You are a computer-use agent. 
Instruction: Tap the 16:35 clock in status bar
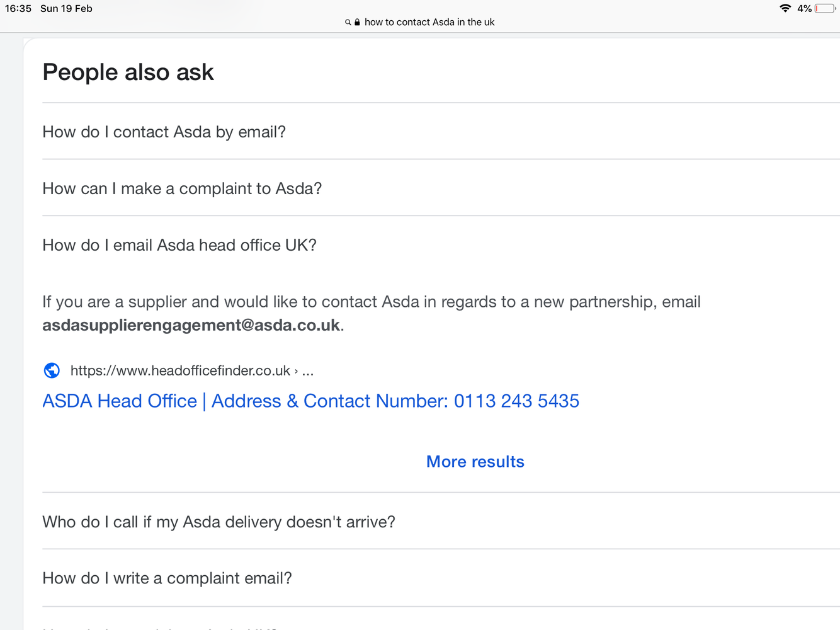click(x=18, y=8)
